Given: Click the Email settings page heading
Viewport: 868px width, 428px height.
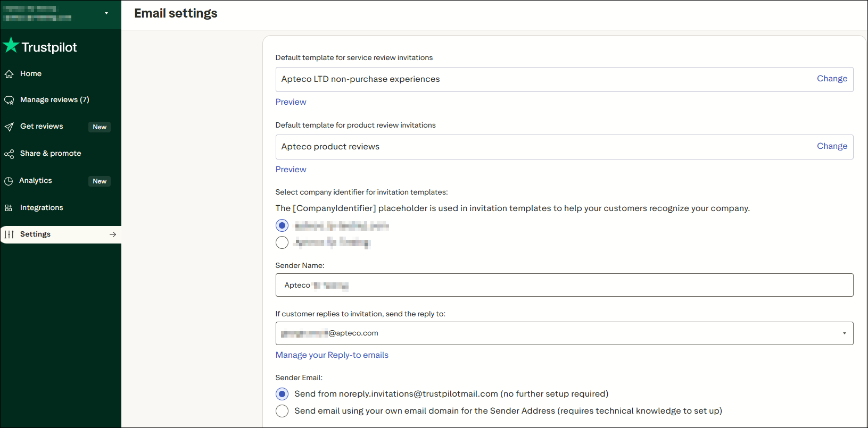Looking at the screenshot, I should (176, 13).
